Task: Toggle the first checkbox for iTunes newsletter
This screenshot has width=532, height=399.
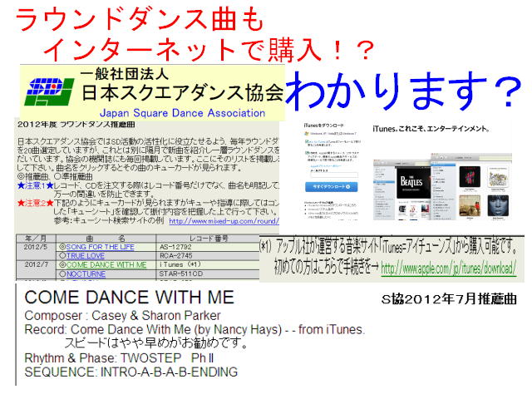Action: (x=307, y=141)
